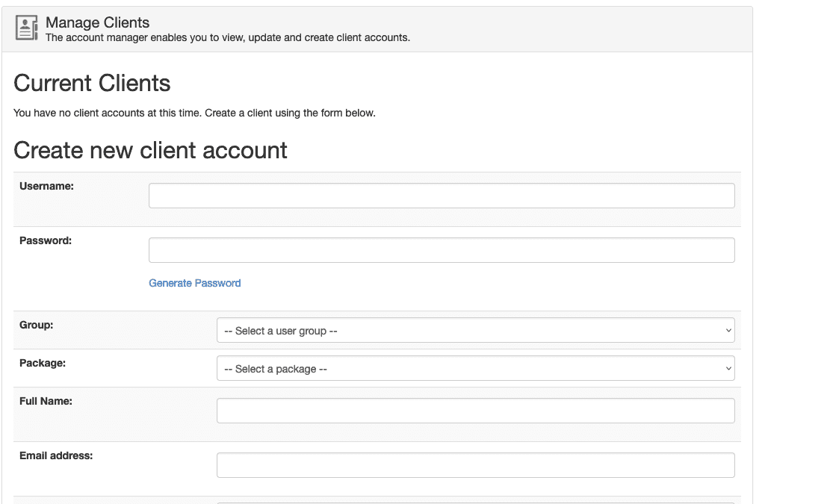This screenshot has height=504, width=836.
Task: Click the partially visible field below Email address
Action: [475, 502]
